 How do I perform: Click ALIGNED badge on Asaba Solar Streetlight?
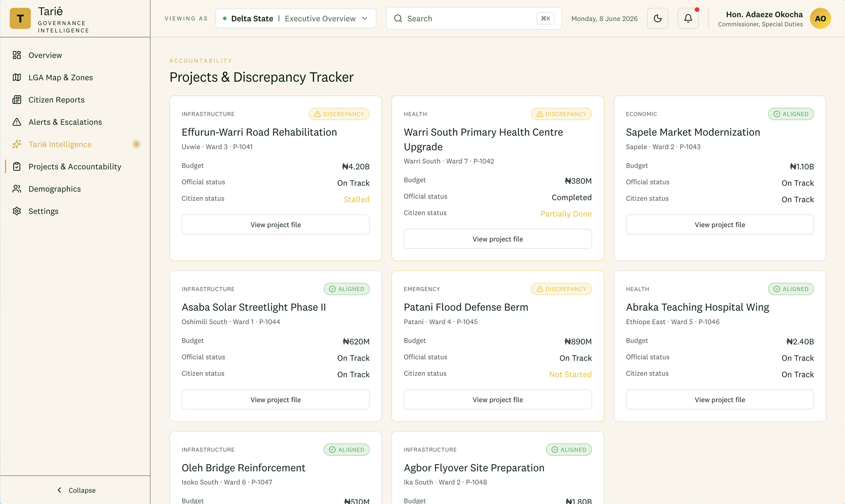pyautogui.click(x=347, y=289)
